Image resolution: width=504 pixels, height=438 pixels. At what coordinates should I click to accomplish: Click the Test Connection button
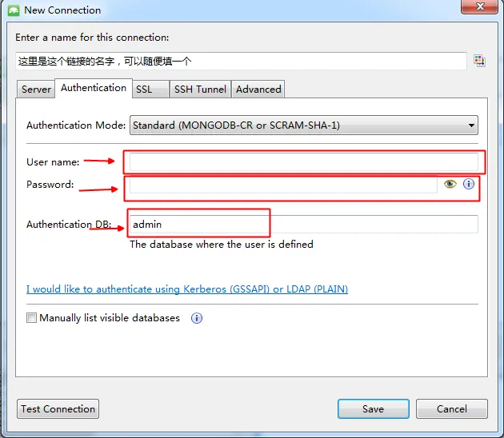[x=58, y=408]
